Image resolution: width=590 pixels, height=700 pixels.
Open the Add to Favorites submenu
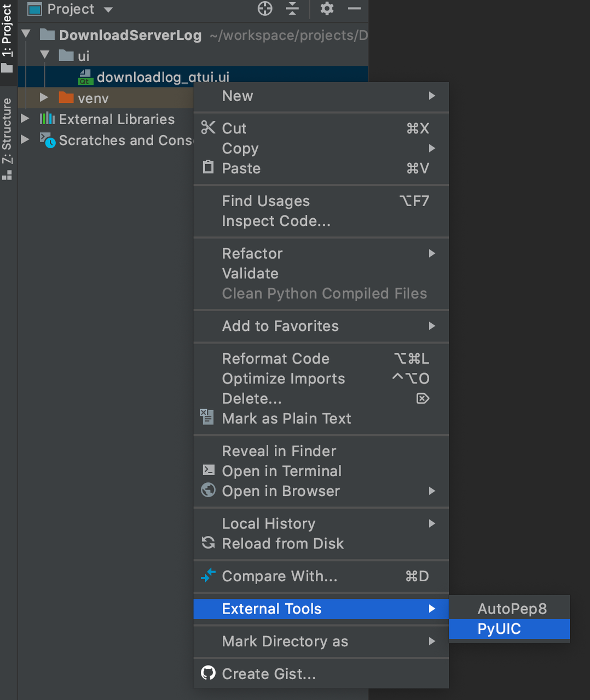[x=321, y=326]
